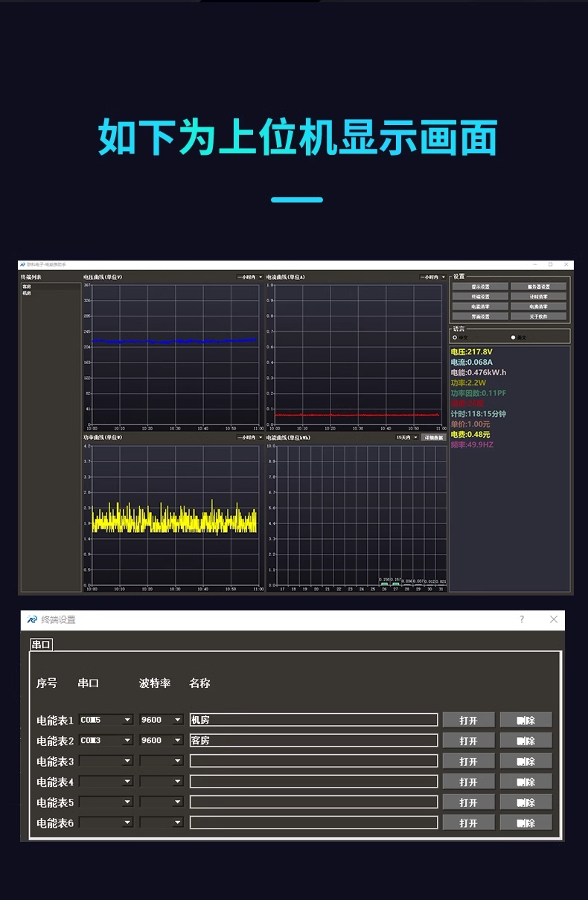Switch to the 串口 tab
The image size is (588, 900).
click(41, 645)
